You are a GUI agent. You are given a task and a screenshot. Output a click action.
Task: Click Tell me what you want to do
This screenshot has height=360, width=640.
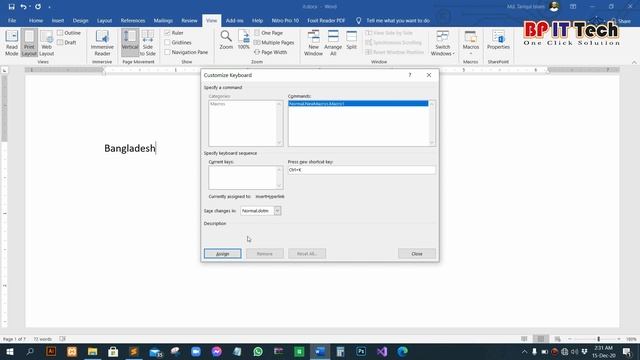coord(398,20)
